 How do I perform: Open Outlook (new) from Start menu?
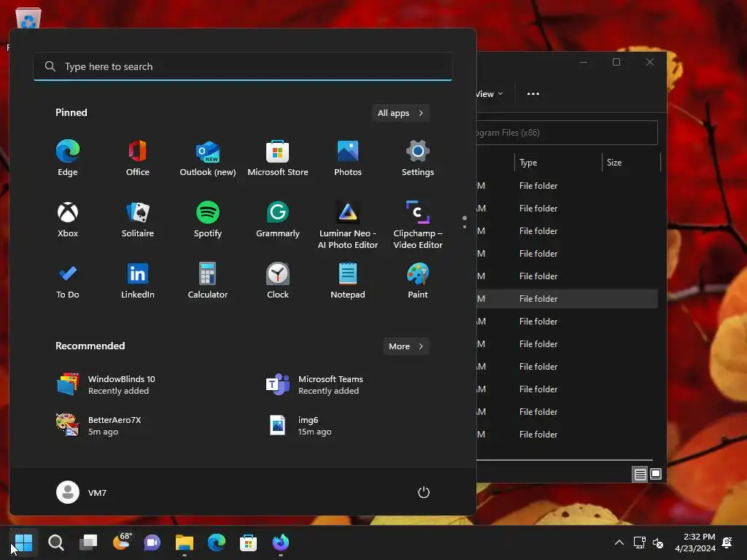pyautogui.click(x=208, y=158)
